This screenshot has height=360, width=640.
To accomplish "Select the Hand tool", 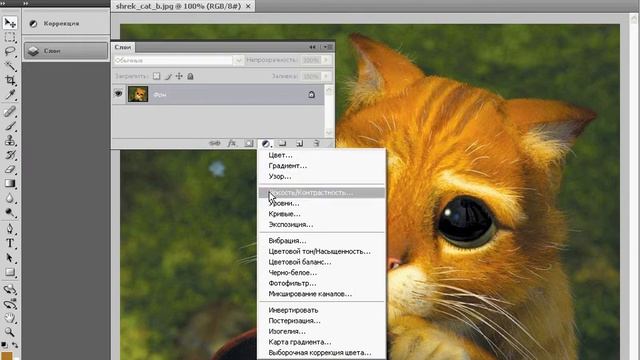I will pos(10,318).
